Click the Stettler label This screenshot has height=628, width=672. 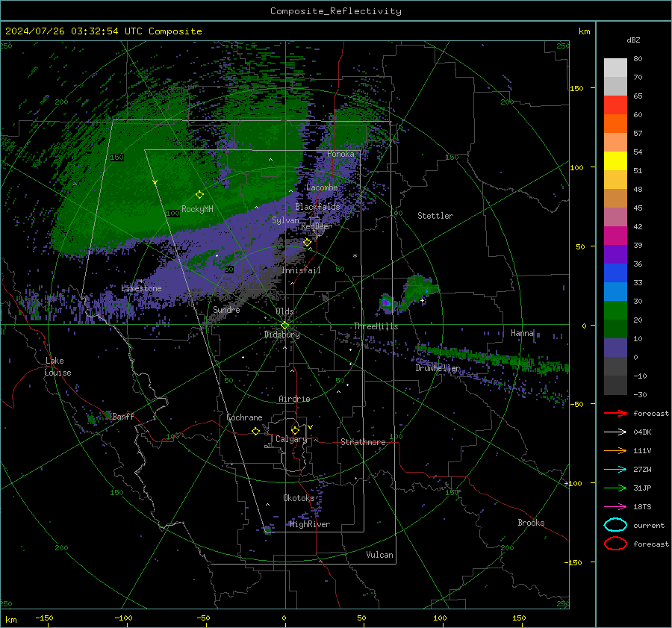(435, 216)
